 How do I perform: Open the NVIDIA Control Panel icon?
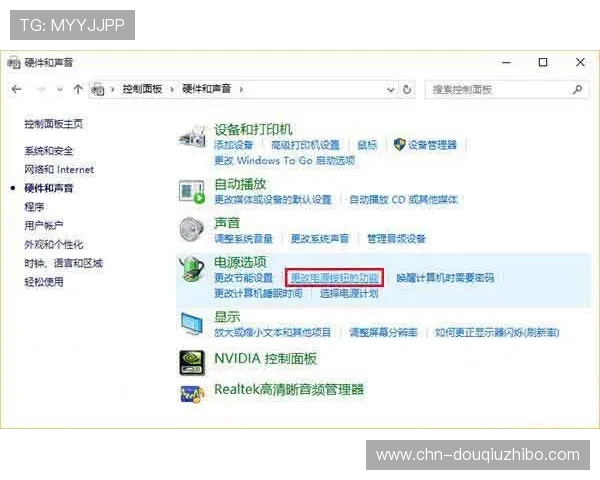(192, 362)
